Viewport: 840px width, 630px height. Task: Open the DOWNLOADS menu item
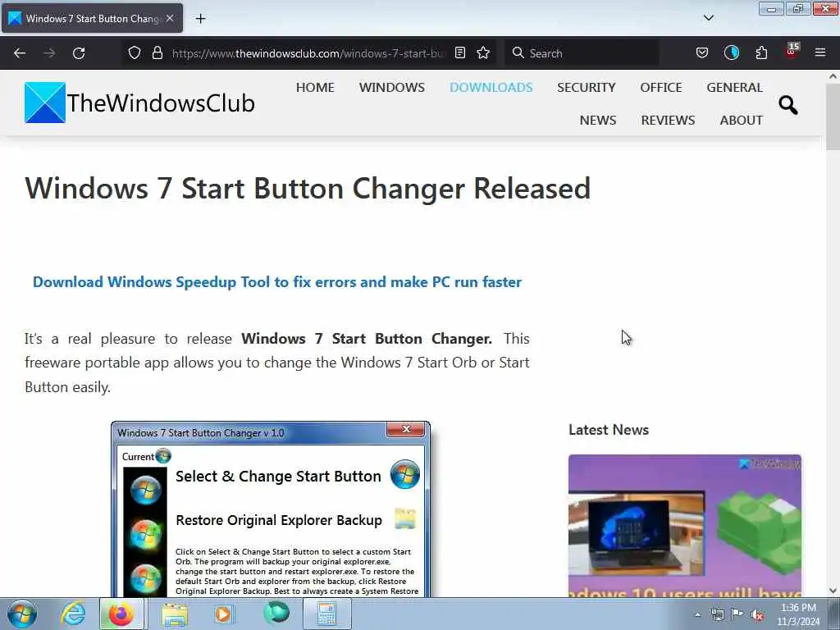pyautogui.click(x=491, y=87)
